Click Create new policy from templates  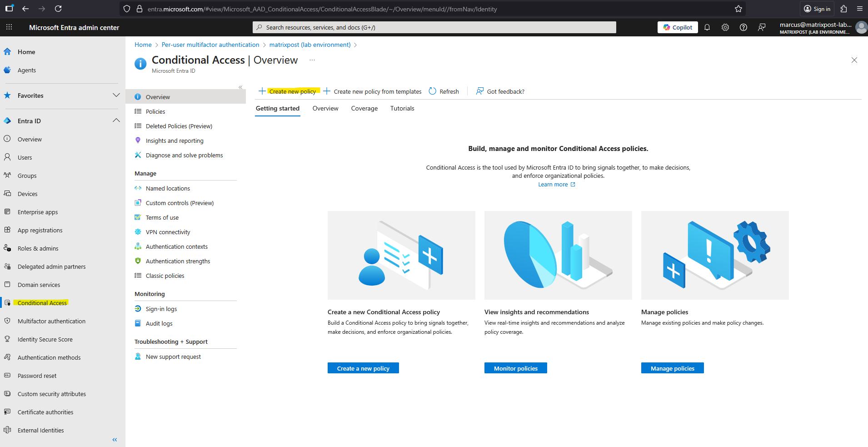[x=372, y=91]
